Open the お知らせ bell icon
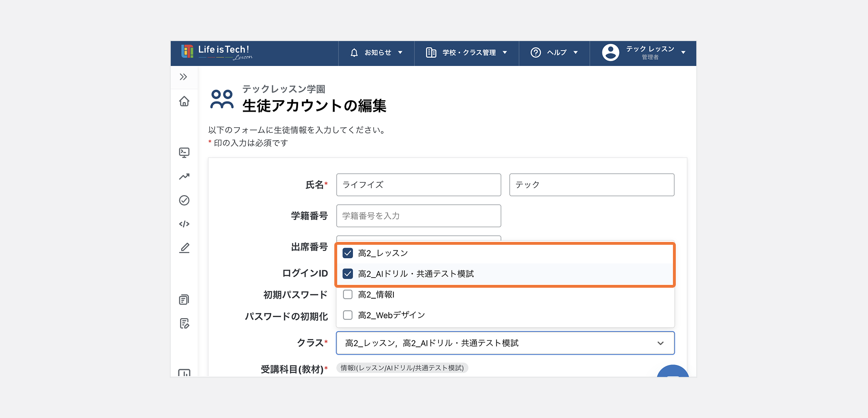Image resolution: width=868 pixels, height=418 pixels. point(354,53)
